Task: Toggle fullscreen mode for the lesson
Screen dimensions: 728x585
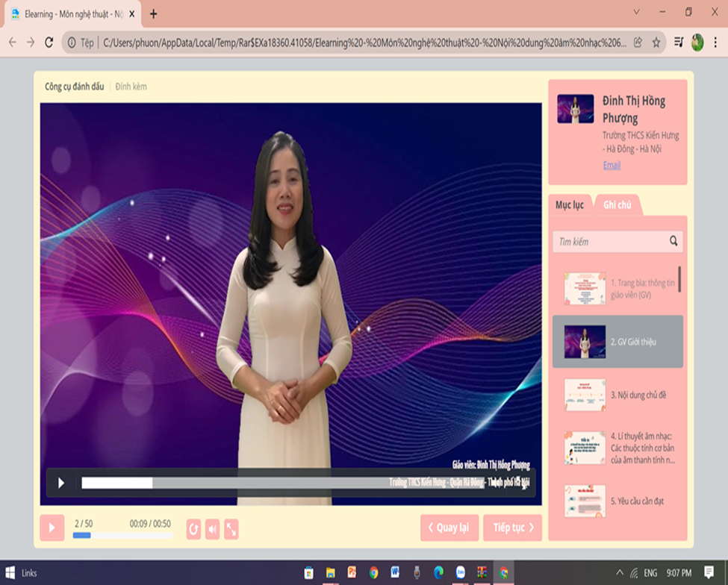Action: click(231, 528)
